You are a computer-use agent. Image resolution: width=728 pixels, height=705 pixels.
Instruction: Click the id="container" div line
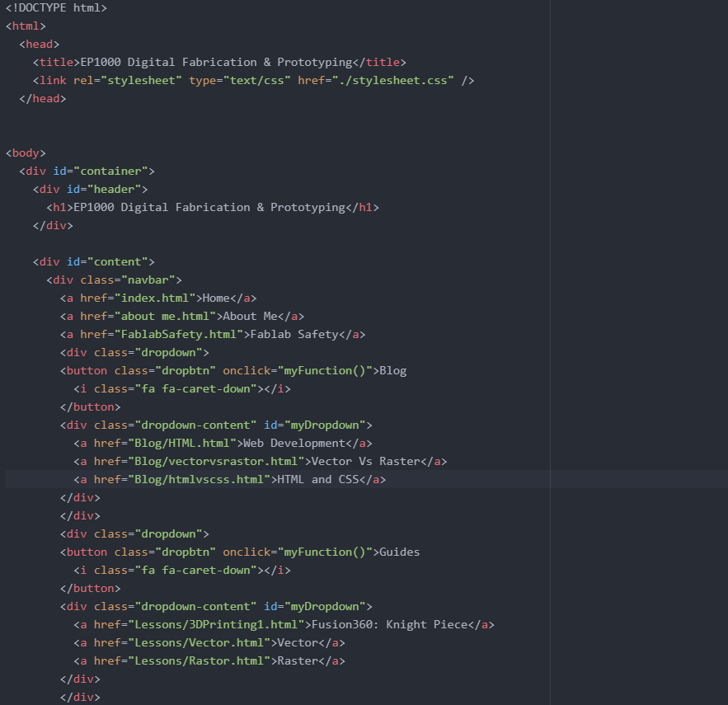click(87, 171)
